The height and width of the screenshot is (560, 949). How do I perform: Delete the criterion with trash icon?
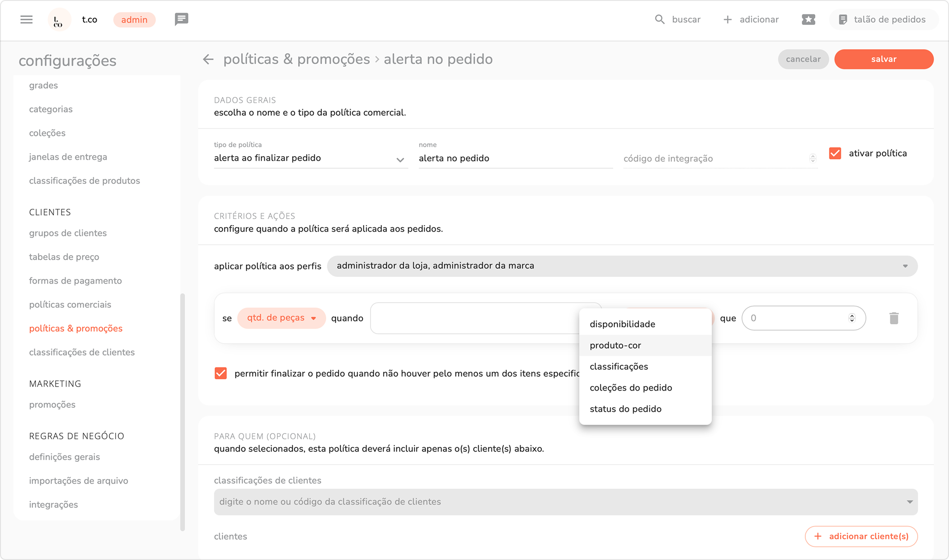(893, 318)
